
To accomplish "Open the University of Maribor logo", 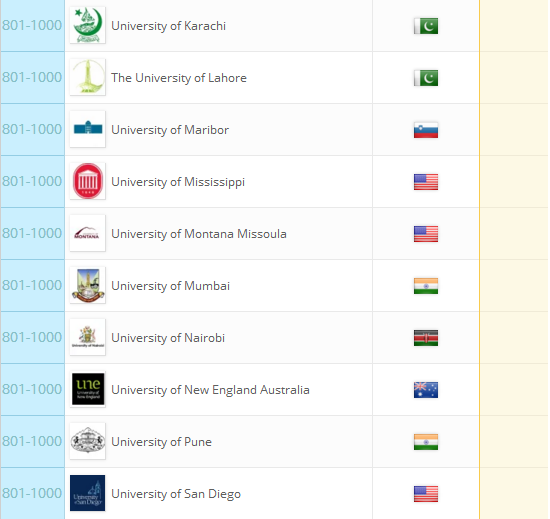I will [88, 129].
